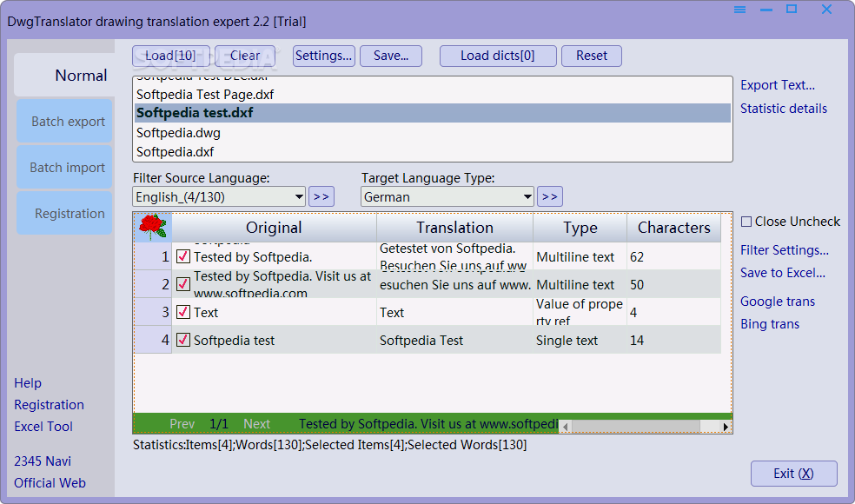Run Google trans translation

click(x=778, y=301)
